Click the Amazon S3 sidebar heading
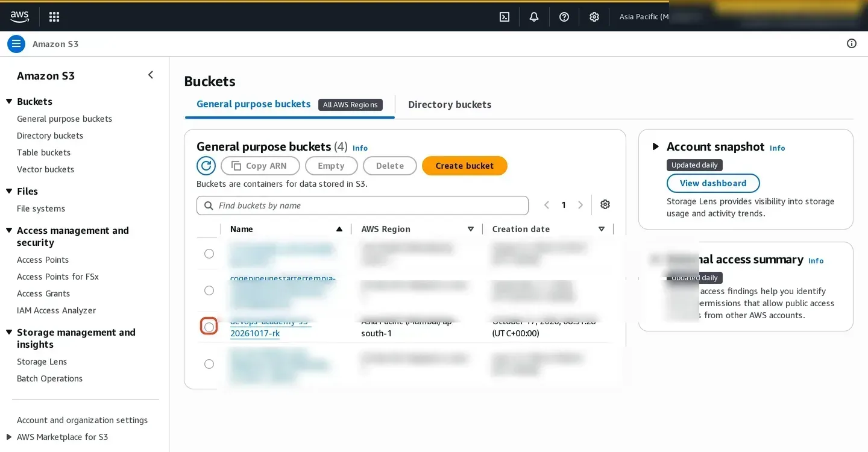Screen dimensions: 868x452 pos(46,76)
